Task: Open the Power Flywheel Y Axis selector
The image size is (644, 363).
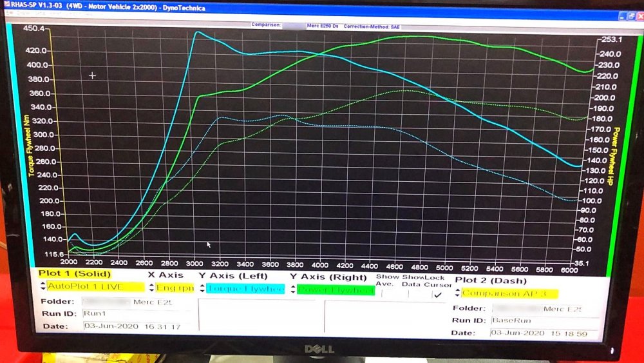Action: pyautogui.click(x=336, y=290)
